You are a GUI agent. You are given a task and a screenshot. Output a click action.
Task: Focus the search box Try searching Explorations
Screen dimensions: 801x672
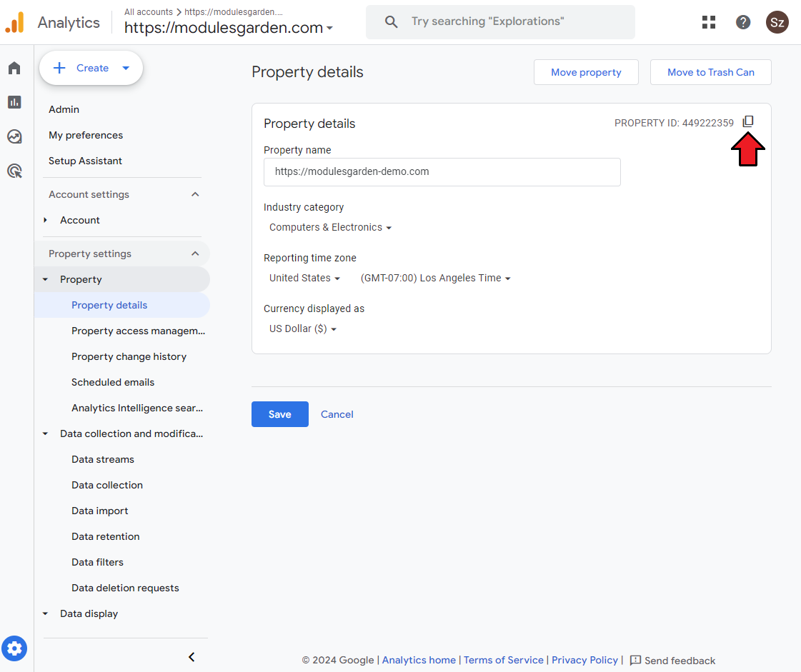(x=500, y=22)
